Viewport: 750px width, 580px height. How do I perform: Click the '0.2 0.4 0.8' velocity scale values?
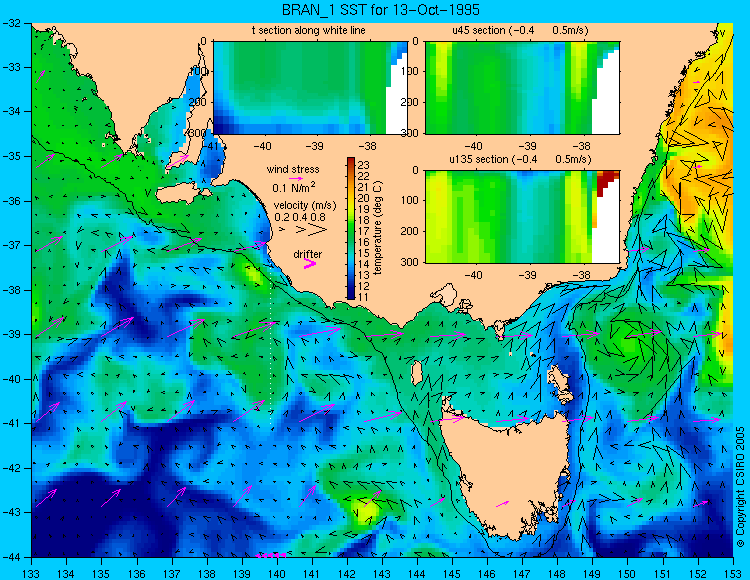[299, 217]
